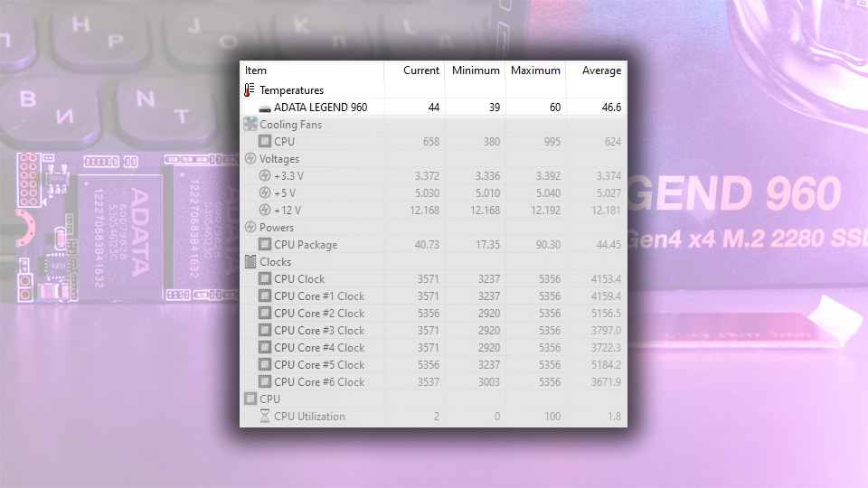
Task: Click ADATA maximum temperature value 60
Action: 555,108
